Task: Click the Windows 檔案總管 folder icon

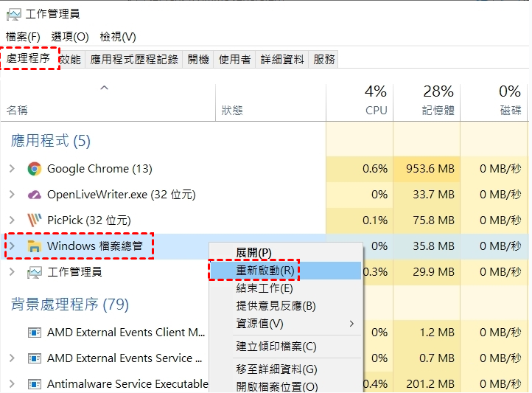Action: (35, 246)
